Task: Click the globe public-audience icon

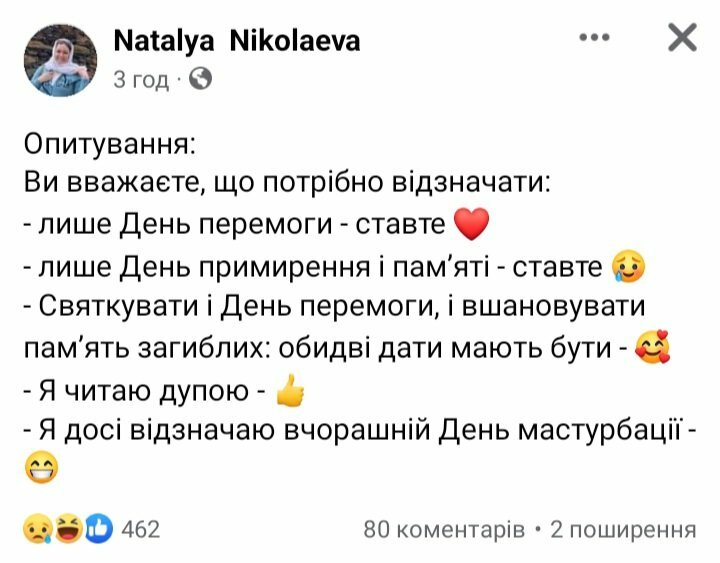Action: [x=200, y=78]
